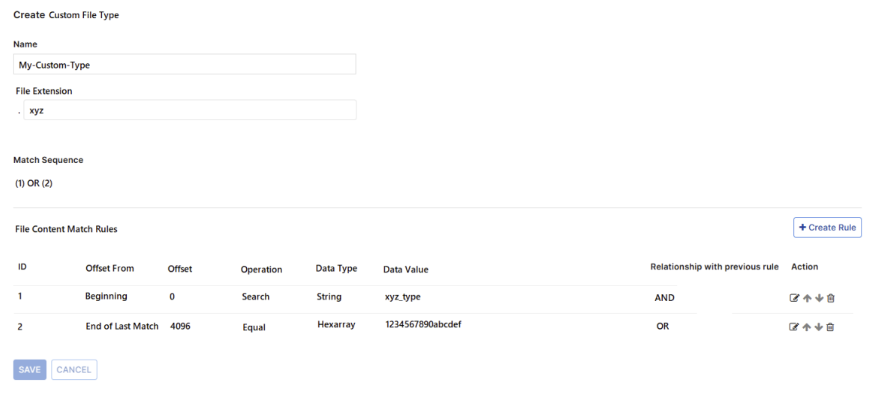Move rule 2 down
The image size is (883, 400).
point(818,327)
